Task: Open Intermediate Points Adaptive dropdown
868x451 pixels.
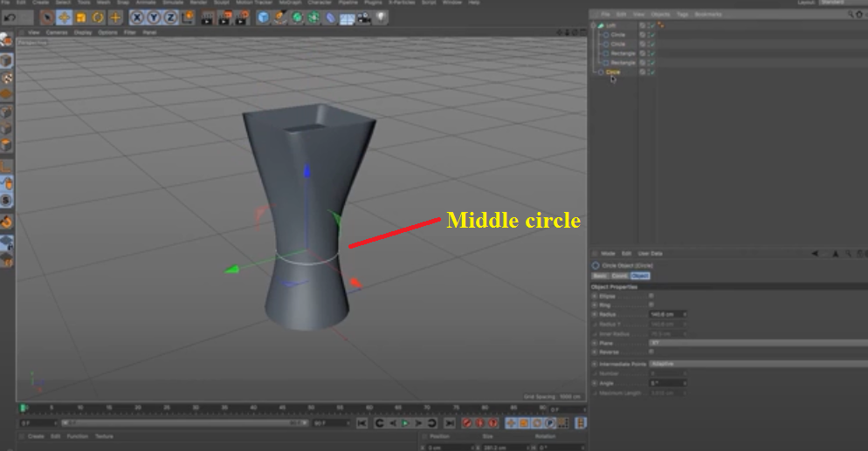Action: (x=758, y=364)
